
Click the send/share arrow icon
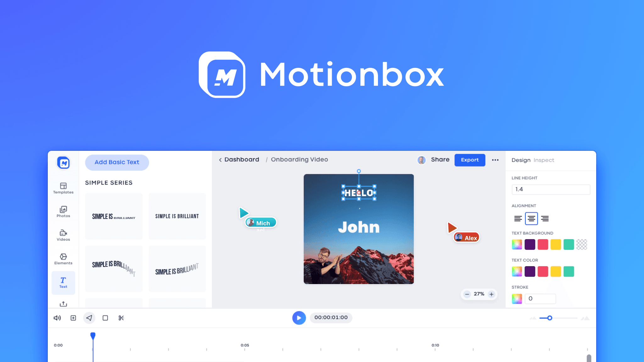pyautogui.click(x=89, y=317)
